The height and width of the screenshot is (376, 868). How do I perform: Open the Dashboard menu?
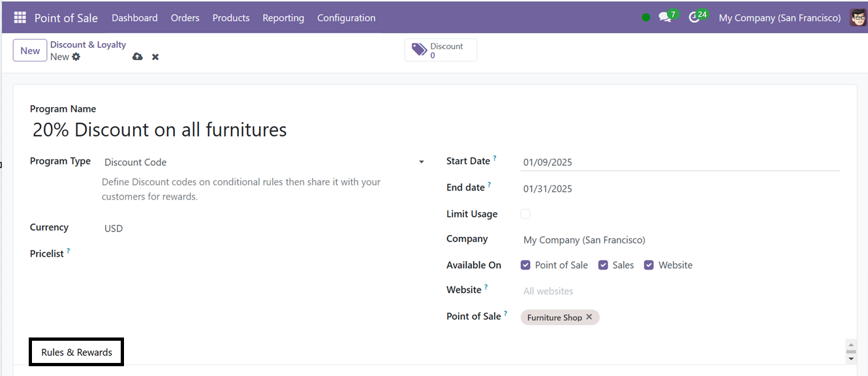(x=134, y=18)
